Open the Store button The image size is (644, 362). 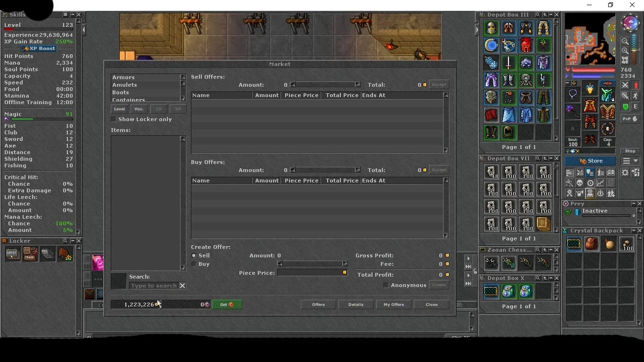(x=590, y=161)
